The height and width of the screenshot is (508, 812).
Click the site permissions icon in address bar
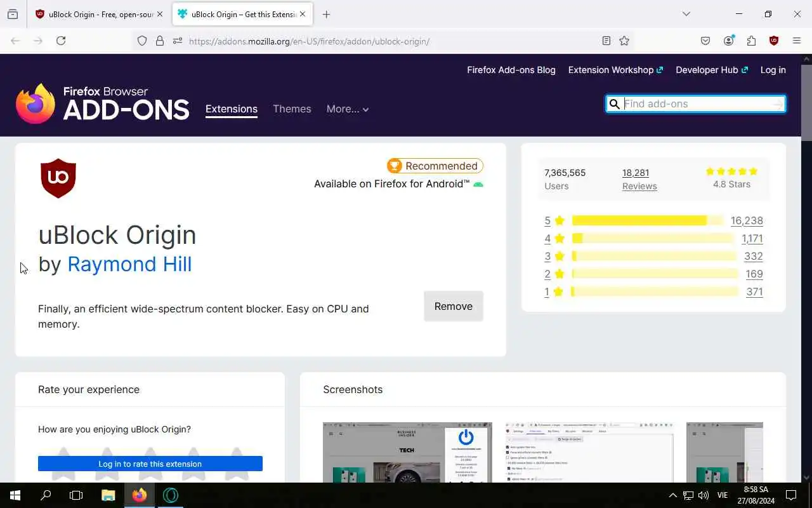click(178, 41)
